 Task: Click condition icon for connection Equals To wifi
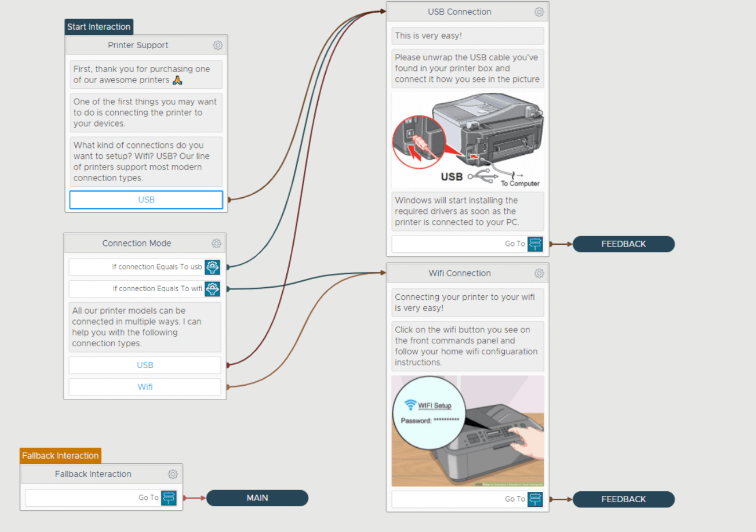pyautogui.click(x=213, y=289)
